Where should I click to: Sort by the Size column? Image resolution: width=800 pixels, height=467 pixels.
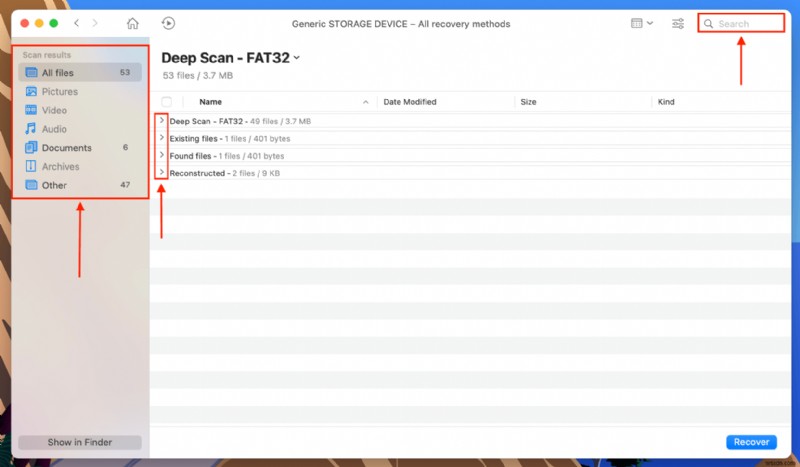528,102
